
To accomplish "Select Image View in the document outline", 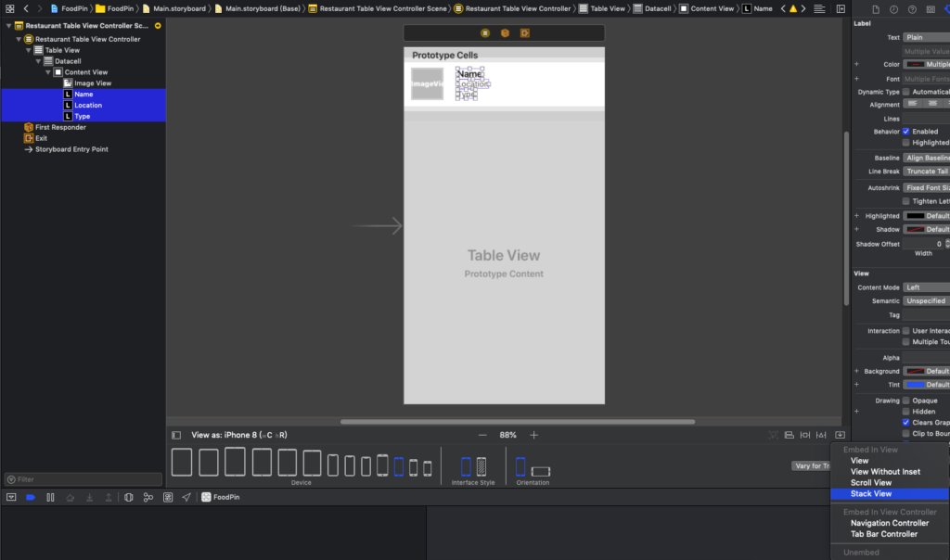I will click(x=93, y=83).
